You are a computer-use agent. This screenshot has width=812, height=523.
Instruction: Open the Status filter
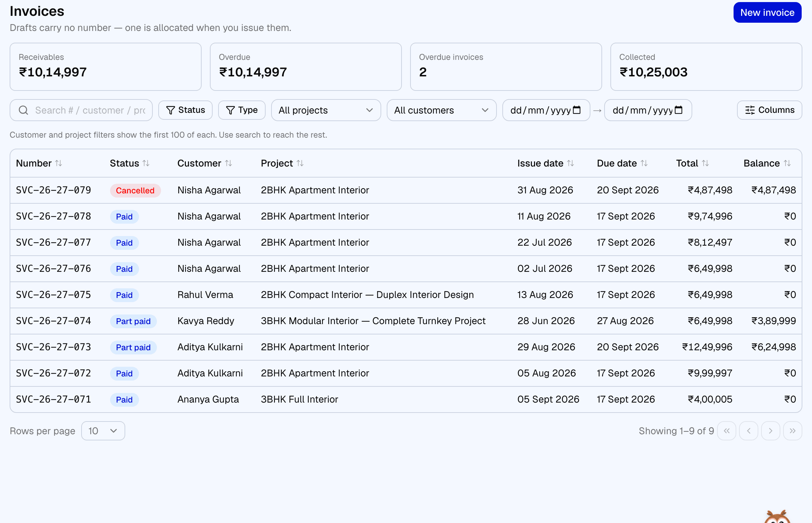click(x=185, y=110)
